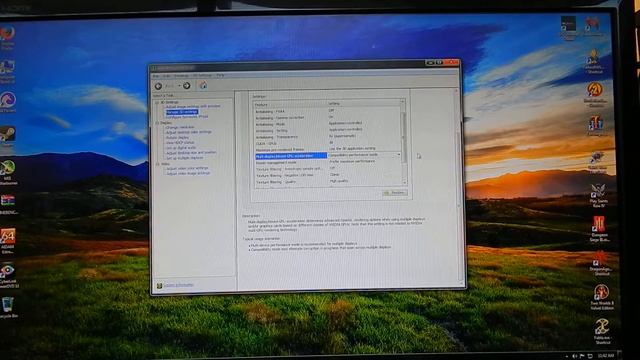
Task: Click the taskbar clock
Action: pyautogui.click(x=606, y=356)
